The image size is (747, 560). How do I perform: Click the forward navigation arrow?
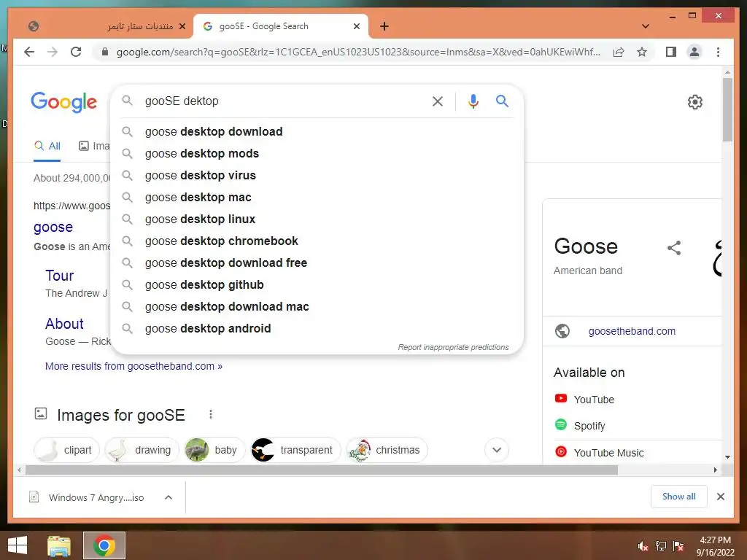(53, 52)
